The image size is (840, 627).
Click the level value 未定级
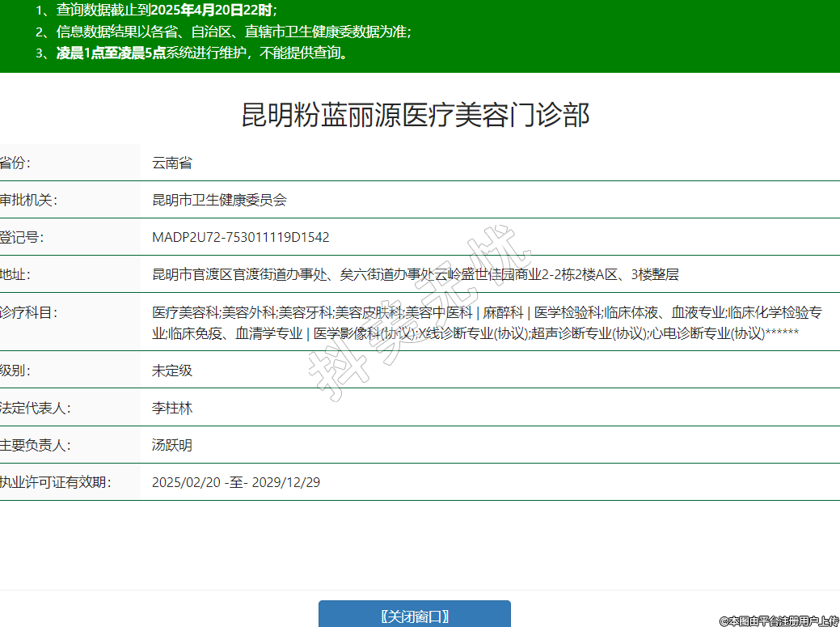pos(172,371)
